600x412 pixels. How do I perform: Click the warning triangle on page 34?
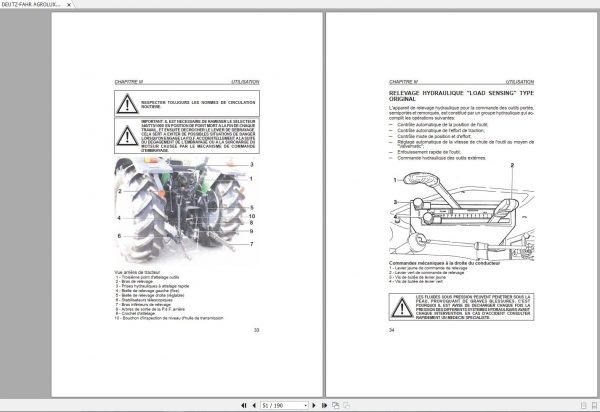(402, 307)
